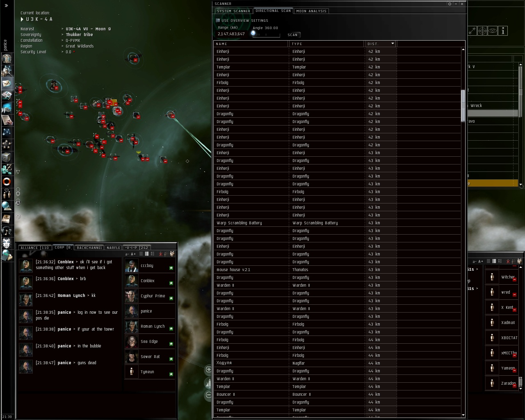The image size is (525, 420).
Task: Select Cyphur Prime in corp member list
Action: coord(150,296)
